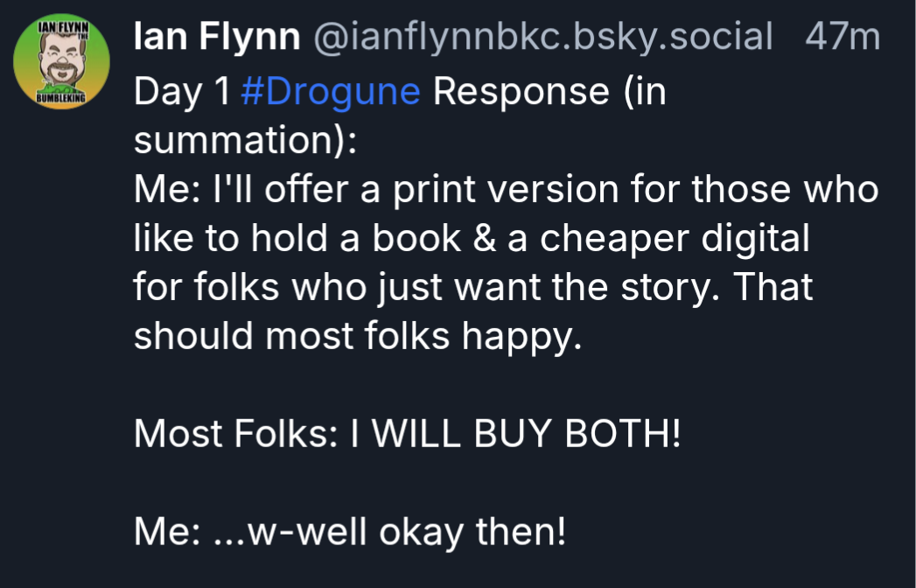916x588 pixels.
Task: Open the #Drogune hashtag
Action: pyautogui.click(x=330, y=92)
